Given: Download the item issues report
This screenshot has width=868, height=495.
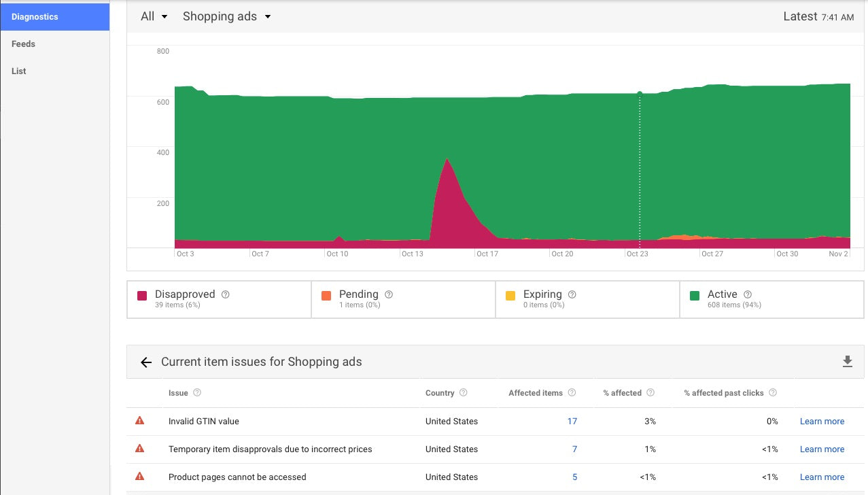Looking at the screenshot, I should pos(847,362).
